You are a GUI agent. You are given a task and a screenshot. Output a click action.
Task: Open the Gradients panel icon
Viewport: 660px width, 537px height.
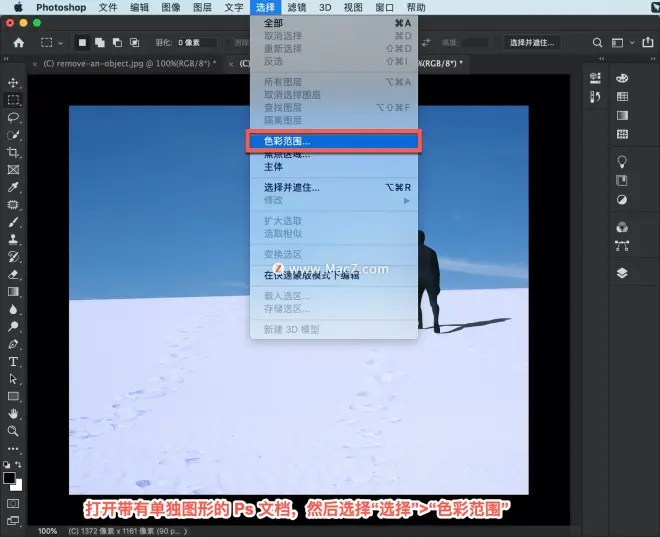pos(622,115)
